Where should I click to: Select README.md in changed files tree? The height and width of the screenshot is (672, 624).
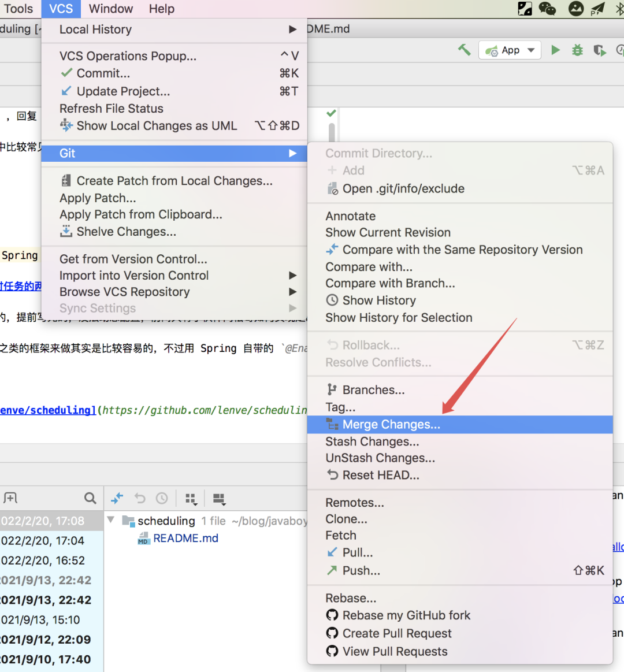coord(185,539)
